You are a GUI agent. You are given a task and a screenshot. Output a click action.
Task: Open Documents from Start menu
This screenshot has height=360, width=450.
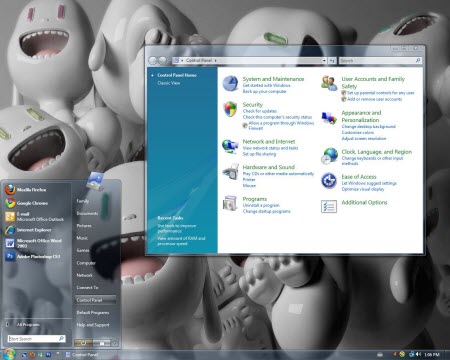(x=87, y=213)
